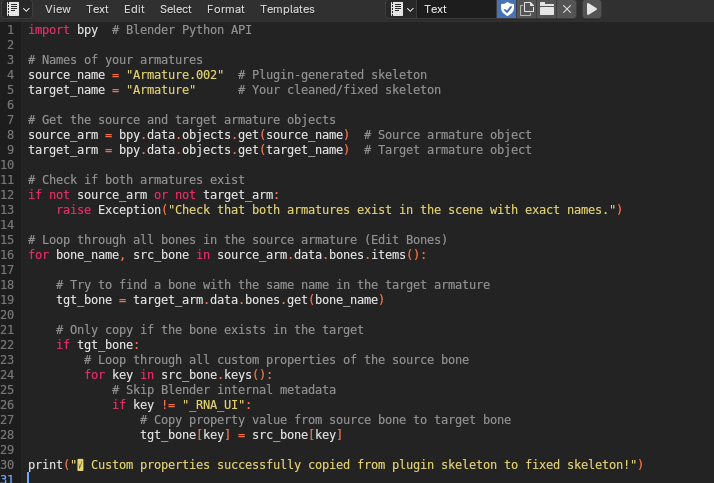Open the Format menu
The image size is (714, 483).
pos(225,9)
